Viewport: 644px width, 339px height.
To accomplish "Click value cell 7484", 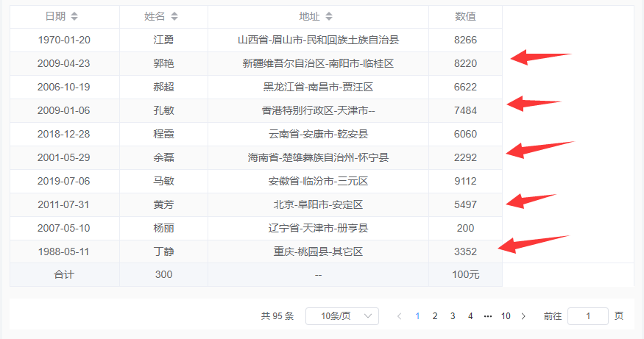I will point(465,110).
